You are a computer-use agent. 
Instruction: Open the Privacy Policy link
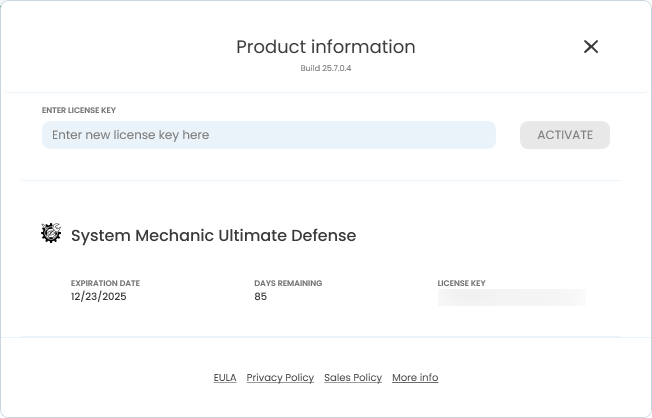(280, 378)
